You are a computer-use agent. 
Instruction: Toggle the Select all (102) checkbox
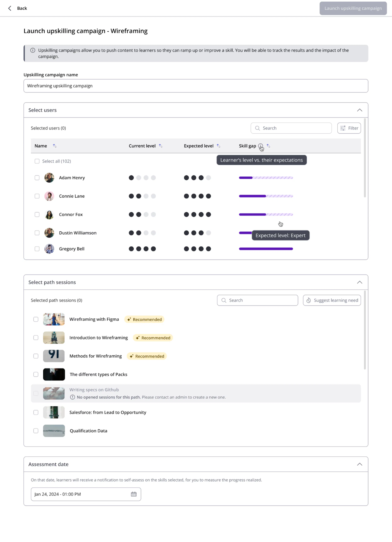click(x=37, y=161)
